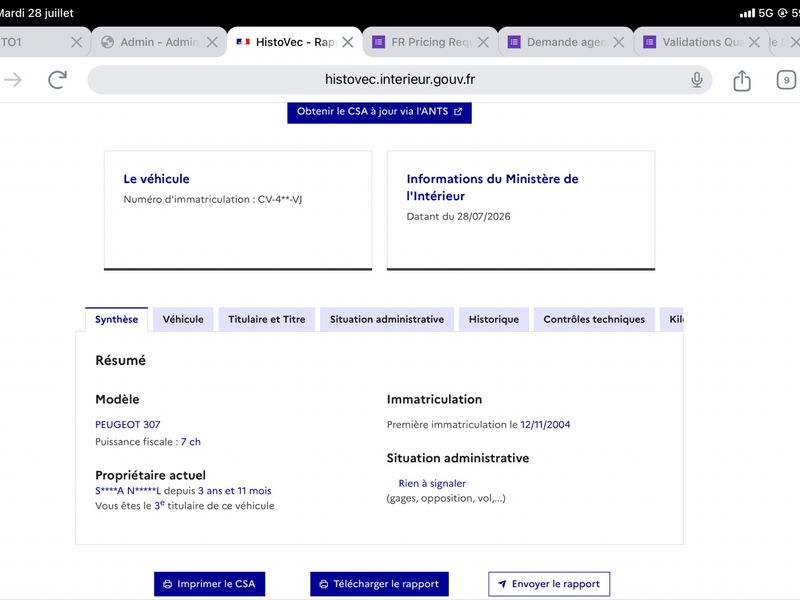Click the Le véhicule card heading
Viewport: 800px width, 600px height.
pos(156,179)
